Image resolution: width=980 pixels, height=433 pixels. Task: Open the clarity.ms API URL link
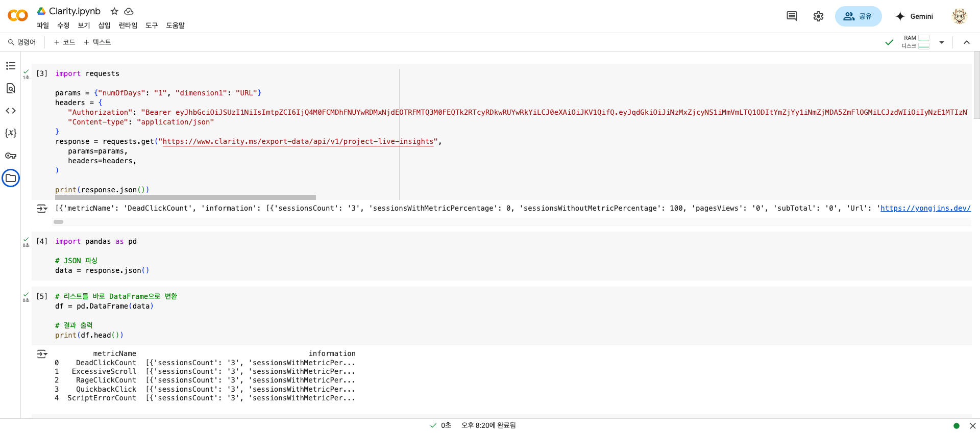(x=298, y=142)
